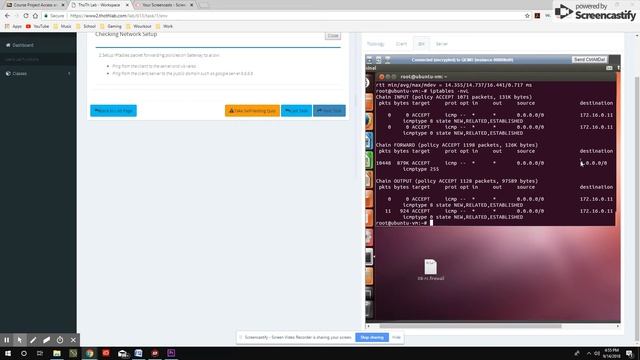
Task: Open the Apps bookmark shortcut
Action: click(13, 26)
